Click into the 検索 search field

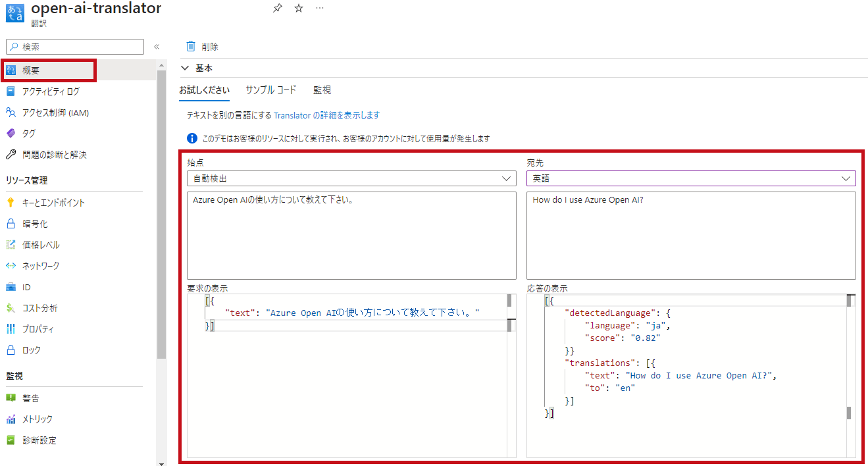tap(74, 47)
